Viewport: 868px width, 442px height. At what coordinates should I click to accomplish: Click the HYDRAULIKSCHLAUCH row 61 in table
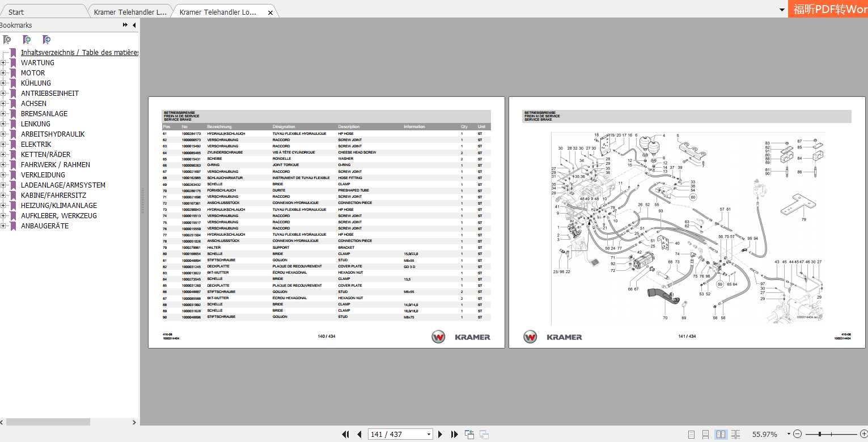(327, 134)
